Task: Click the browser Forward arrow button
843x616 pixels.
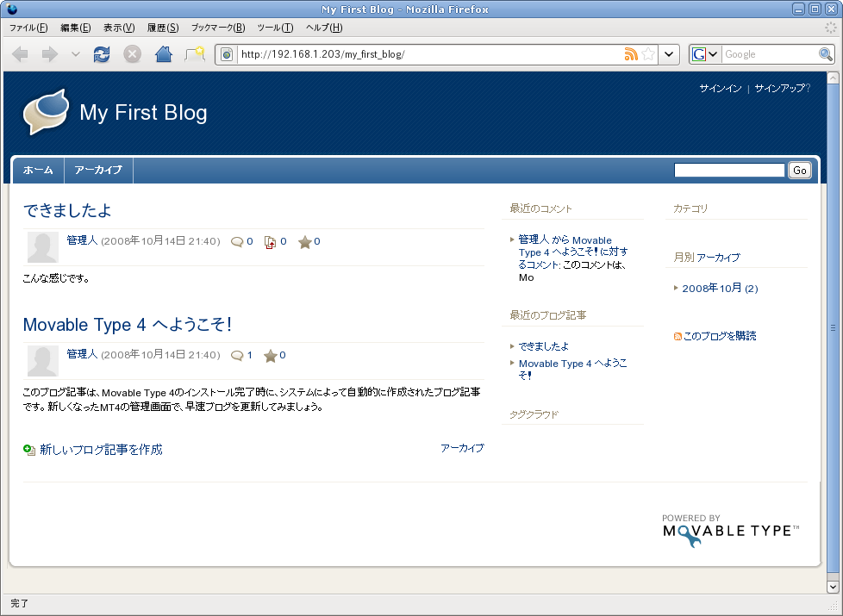Action: tap(49, 54)
